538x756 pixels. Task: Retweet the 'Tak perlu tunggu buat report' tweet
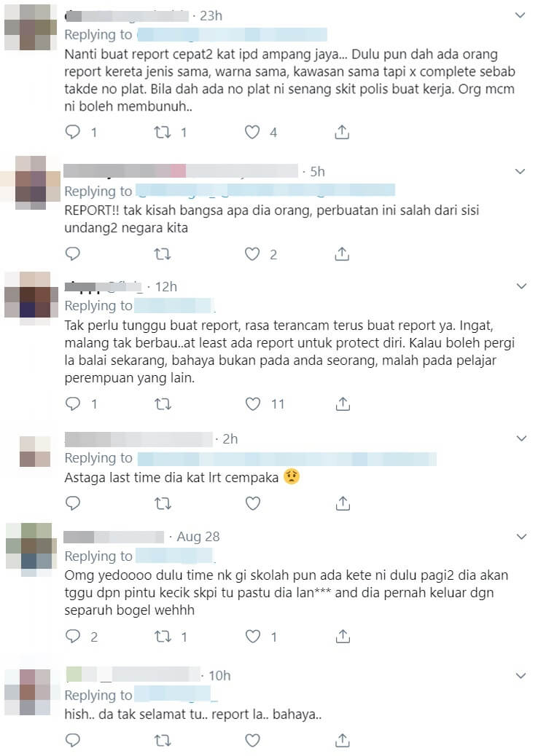pyautogui.click(x=163, y=403)
